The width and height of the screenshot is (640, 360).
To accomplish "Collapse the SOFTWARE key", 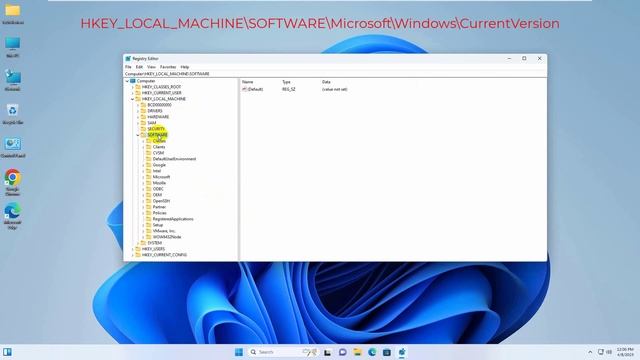I will tap(138, 135).
